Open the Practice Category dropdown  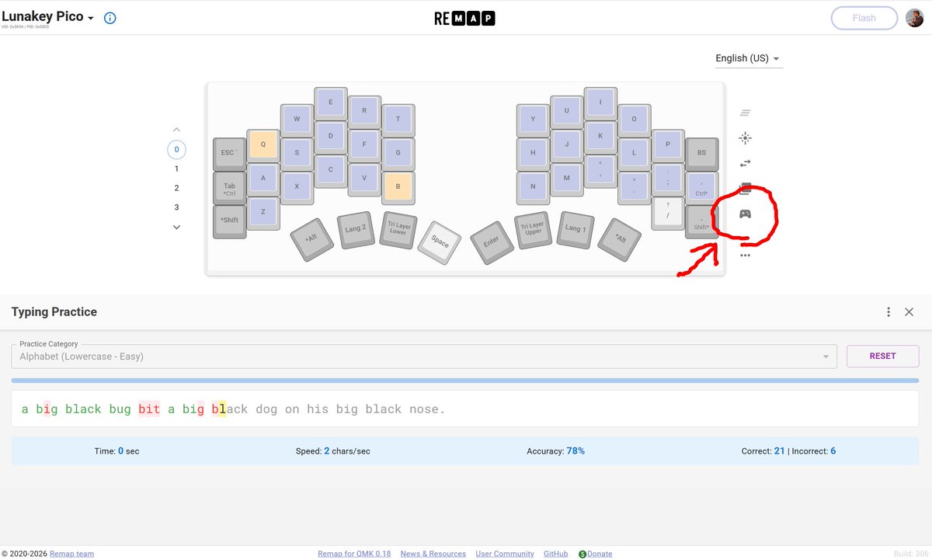(x=424, y=357)
